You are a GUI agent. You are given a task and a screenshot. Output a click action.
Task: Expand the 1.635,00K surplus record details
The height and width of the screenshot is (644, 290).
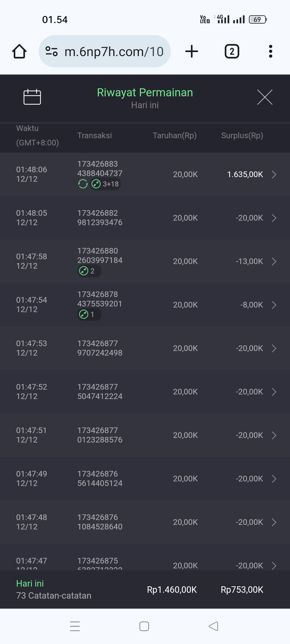[x=274, y=174]
